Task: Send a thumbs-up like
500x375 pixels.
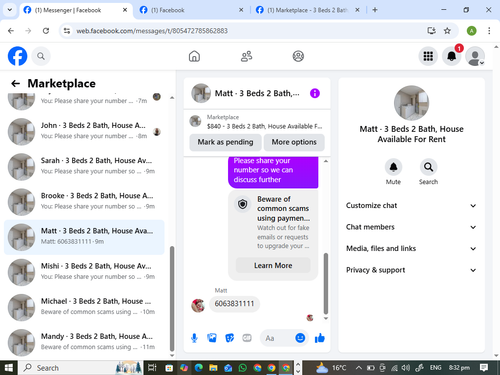Action: pos(320,338)
